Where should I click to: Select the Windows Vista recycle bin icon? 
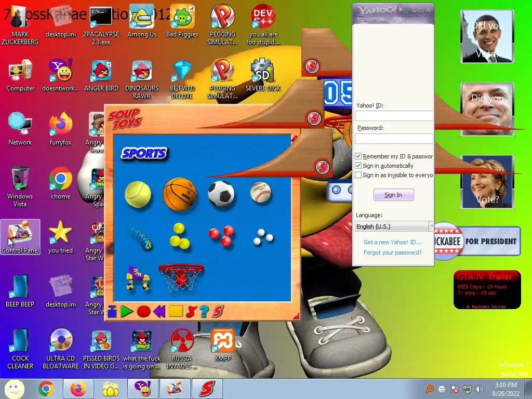(20, 187)
